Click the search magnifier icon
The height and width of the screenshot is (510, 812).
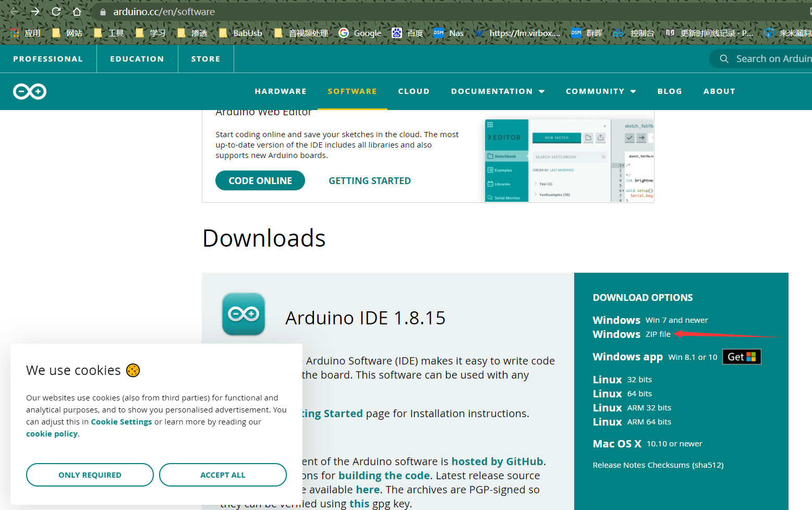click(724, 59)
